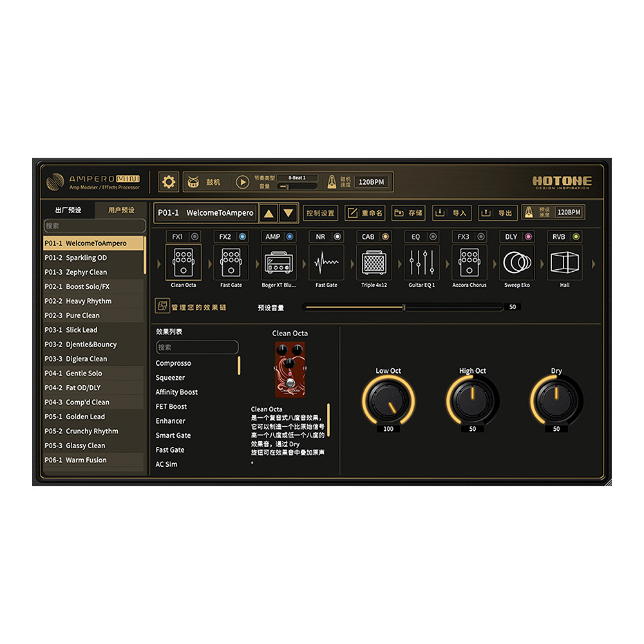The image size is (644, 644).
Task: Toggle the FX1 on/off indicator
Action: coord(194,237)
